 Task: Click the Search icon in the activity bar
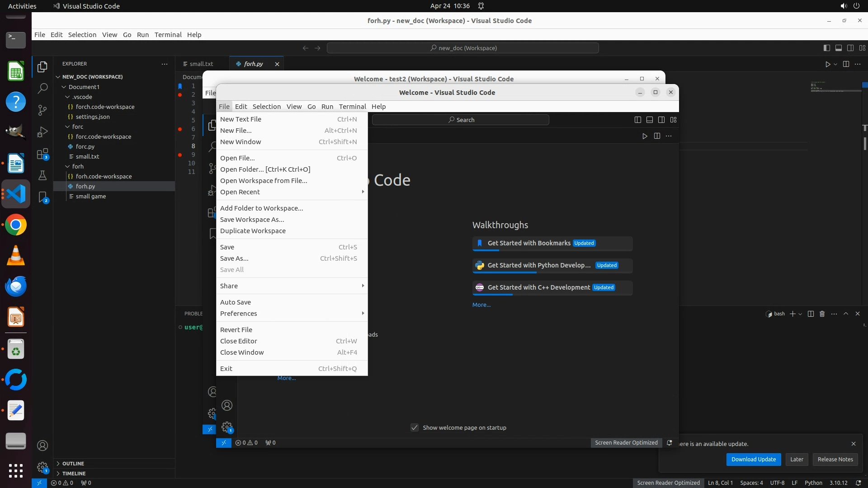coord(42,88)
